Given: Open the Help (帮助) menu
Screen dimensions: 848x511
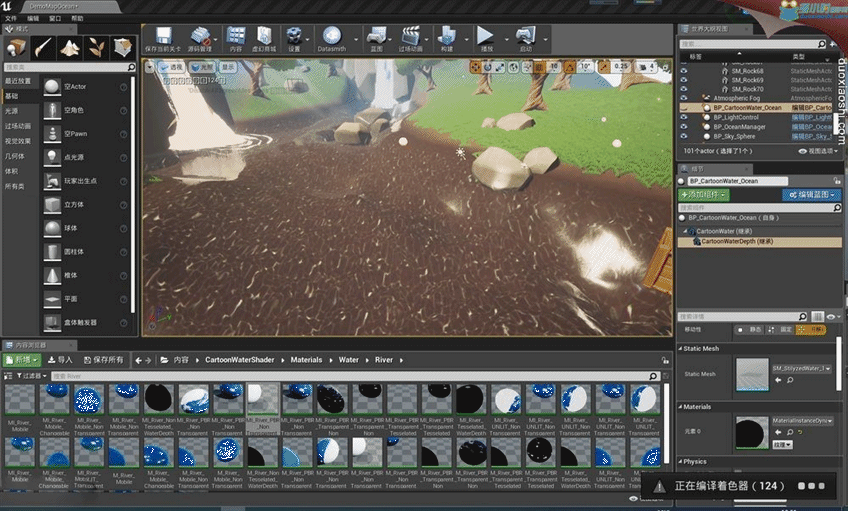Looking at the screenshot, I should [77, 18].
